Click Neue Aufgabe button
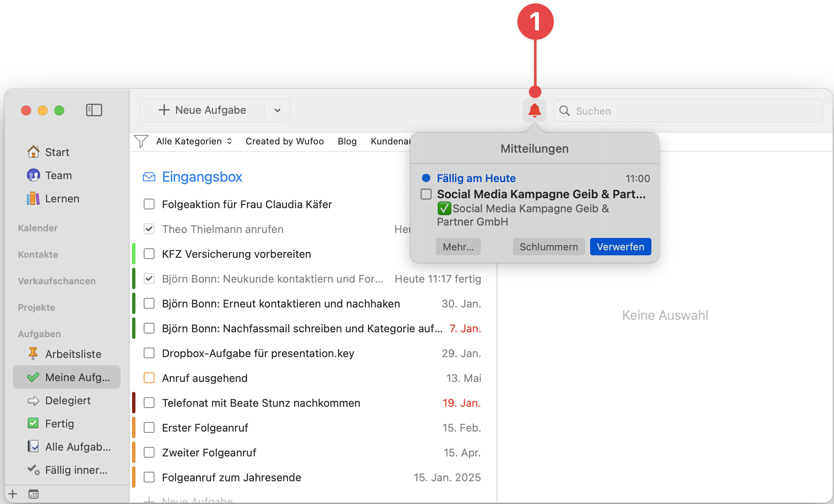Image resolution: width=834 pixels, height=504 pixels. tap(202, 110)
